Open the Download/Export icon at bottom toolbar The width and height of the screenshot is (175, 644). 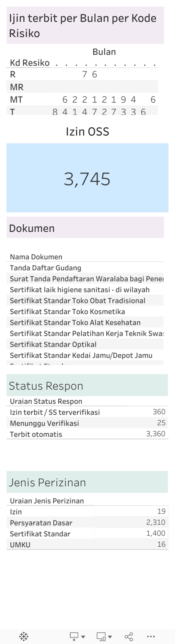(x=73, y=633)
